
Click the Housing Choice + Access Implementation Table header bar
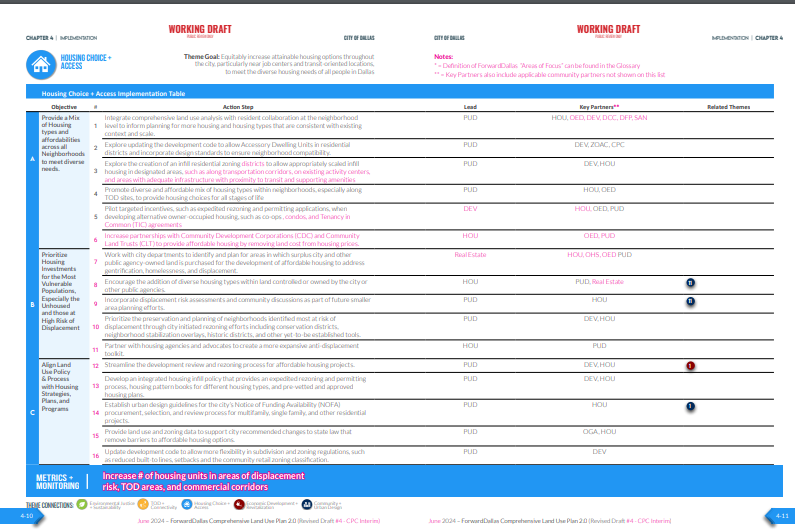point(400,93)
